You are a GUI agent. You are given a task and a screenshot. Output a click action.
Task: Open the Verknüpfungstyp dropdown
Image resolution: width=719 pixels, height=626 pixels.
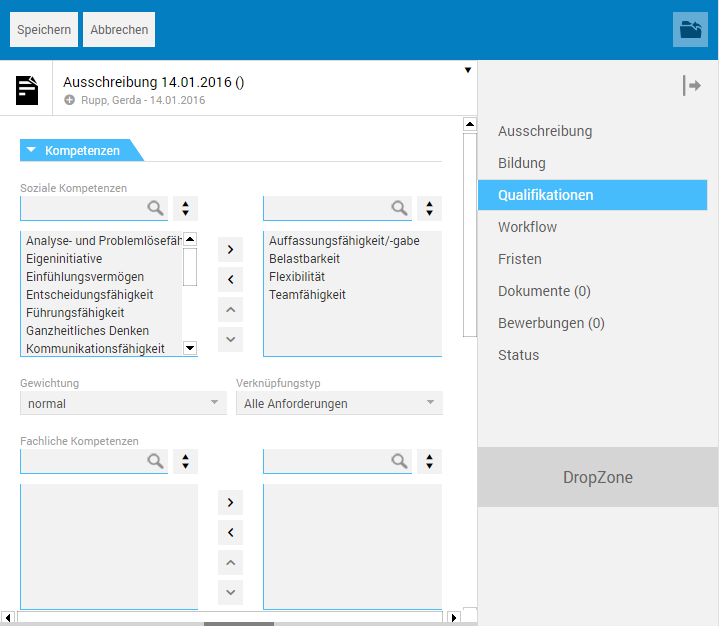click(339, 403)
